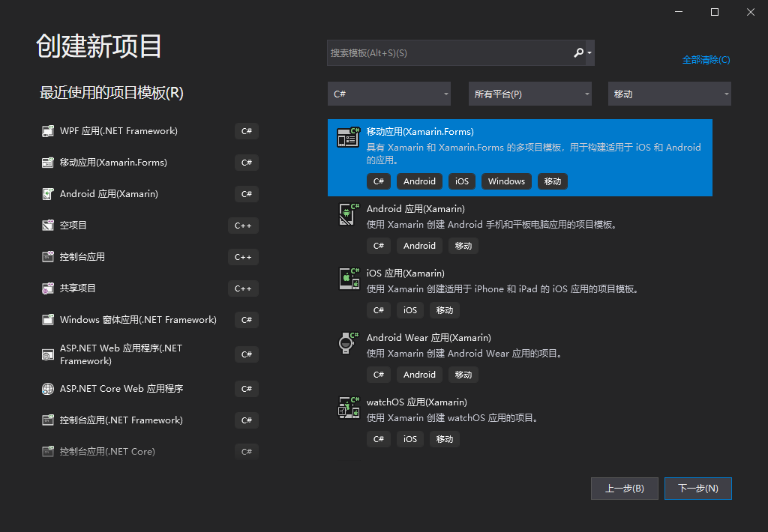The image size is (768, 532).
Task: Click the Android tag on Android Wear template
Action: (x=419, y=375)
